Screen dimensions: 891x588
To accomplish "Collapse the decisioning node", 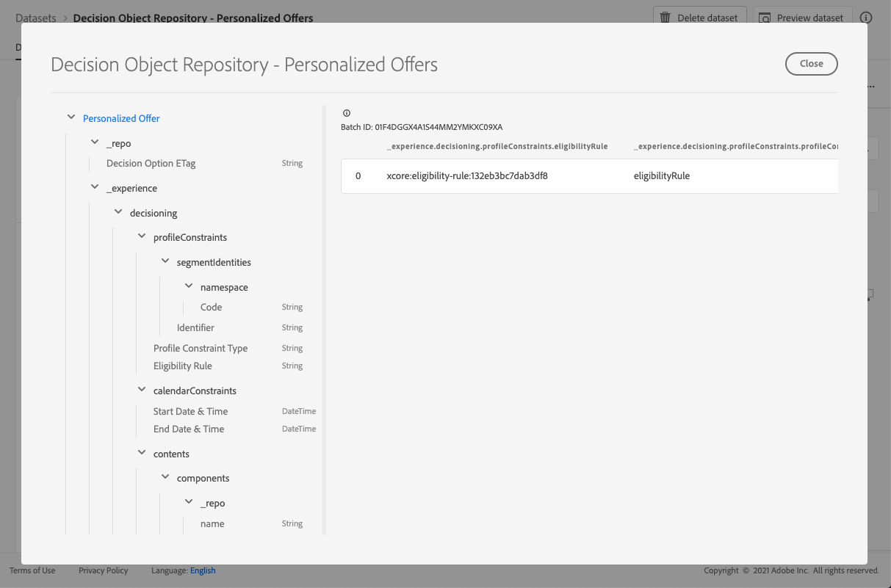I will coord(118,213).
